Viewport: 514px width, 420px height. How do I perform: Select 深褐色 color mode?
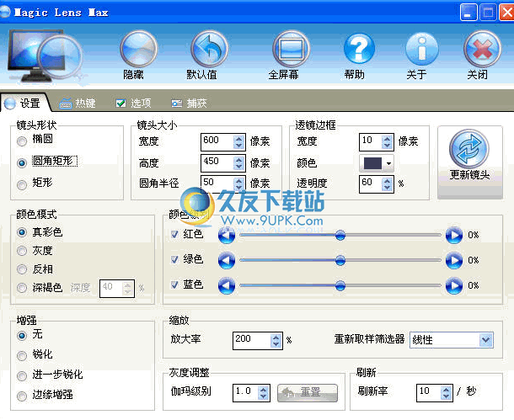tap(22, 288)
